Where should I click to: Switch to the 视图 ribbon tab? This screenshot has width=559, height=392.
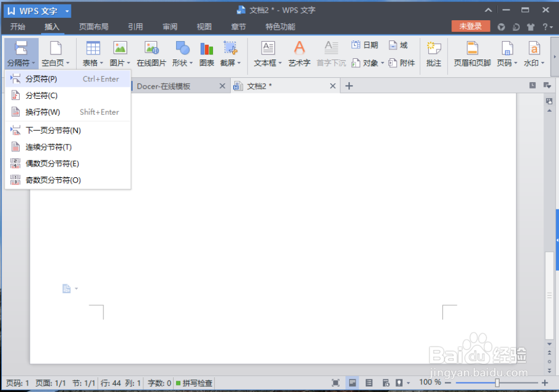(x=204, y=27)
